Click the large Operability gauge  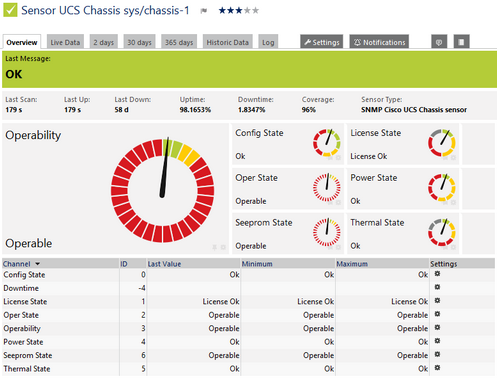tap(163, 190)
